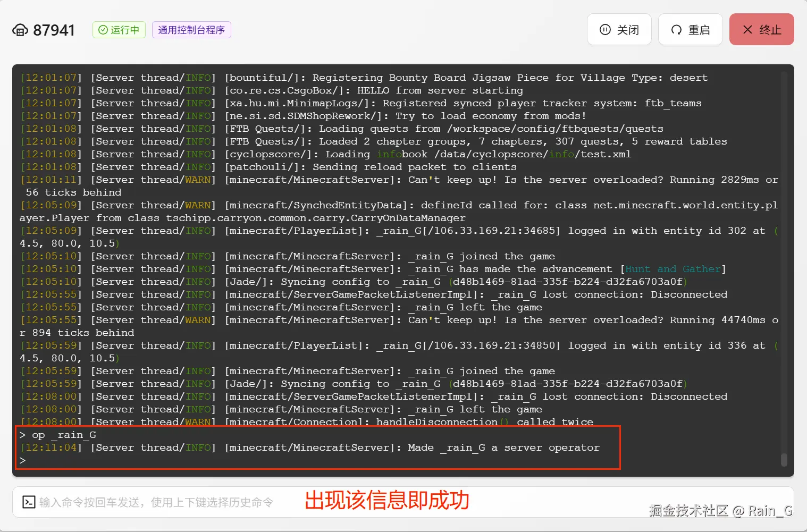Shut down the instance via 关闭

point(619,29)
